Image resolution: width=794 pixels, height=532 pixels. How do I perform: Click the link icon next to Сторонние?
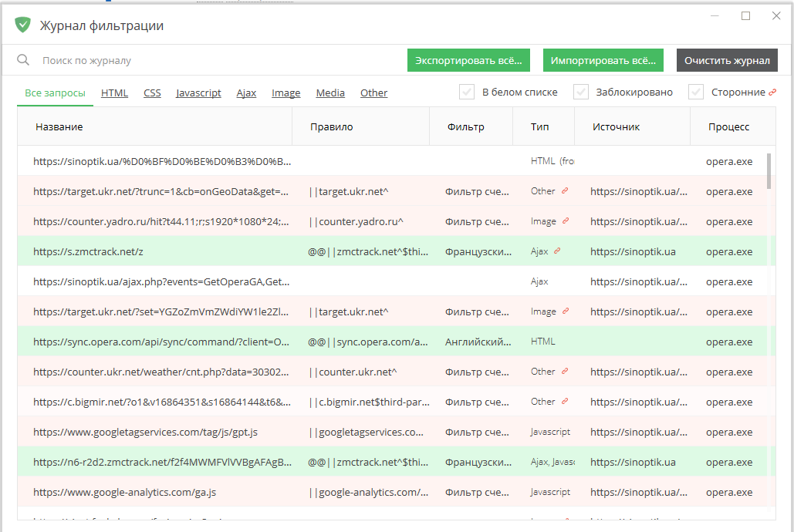(x=771, y=93)
